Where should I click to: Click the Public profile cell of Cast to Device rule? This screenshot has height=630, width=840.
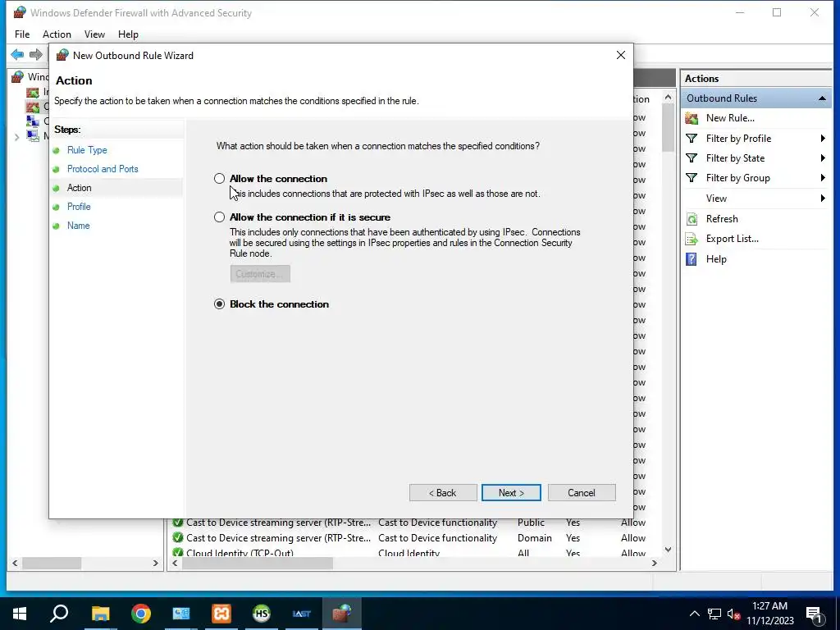coord(531,523)
